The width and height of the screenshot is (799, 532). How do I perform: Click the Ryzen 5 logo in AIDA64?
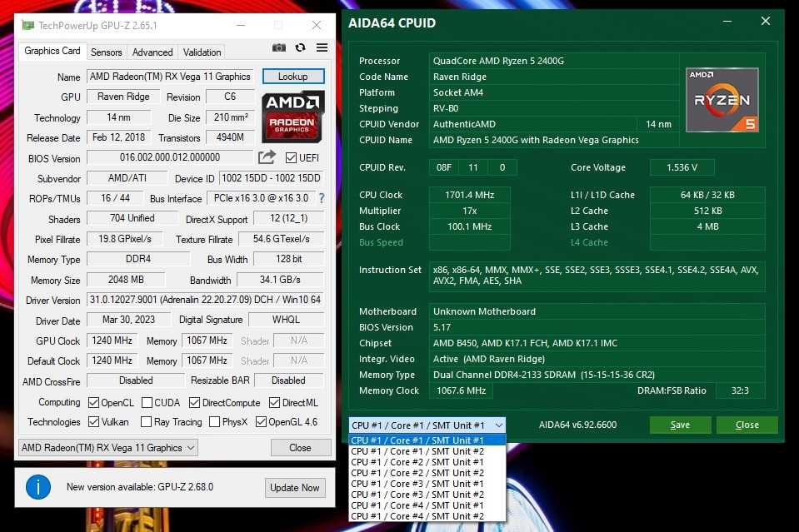722,100
